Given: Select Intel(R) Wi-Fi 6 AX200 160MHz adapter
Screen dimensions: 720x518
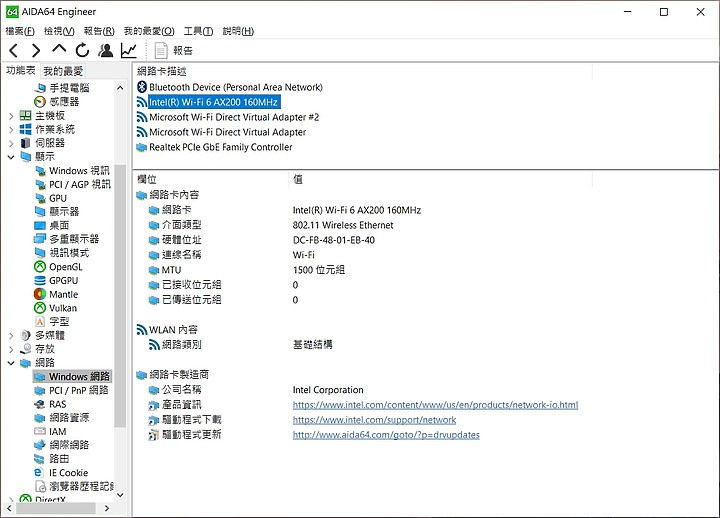Looking at the screenshot, I should 214,102.
